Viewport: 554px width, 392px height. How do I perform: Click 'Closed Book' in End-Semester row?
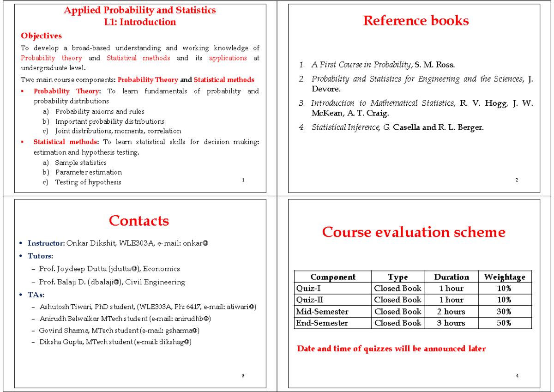coord(398,323)
